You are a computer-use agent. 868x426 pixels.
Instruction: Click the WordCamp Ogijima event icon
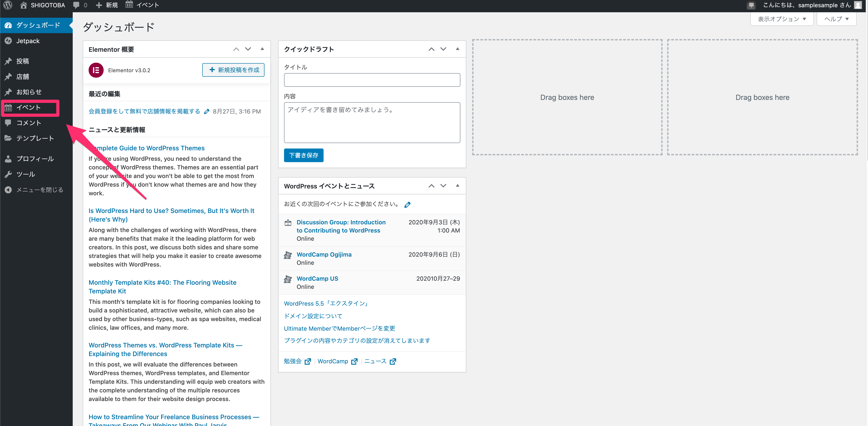point(288,255)
